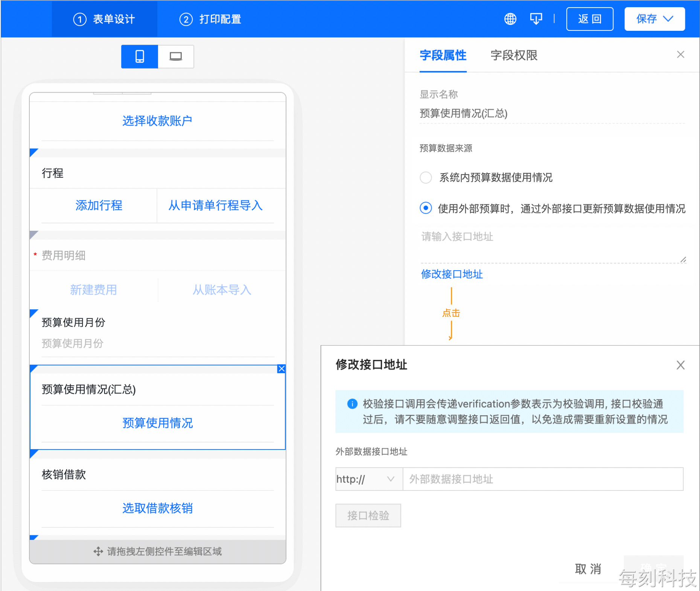Click the info icon in the notice banner
The width and height of the screenshot is (700, 591).
352,404
